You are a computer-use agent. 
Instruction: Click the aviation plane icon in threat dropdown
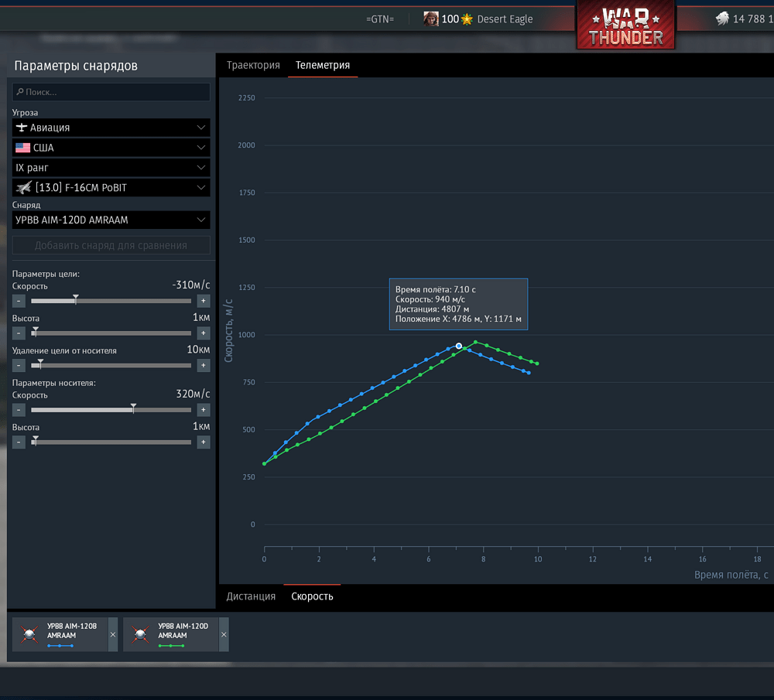pyautogui.click(x=21, y=128)
